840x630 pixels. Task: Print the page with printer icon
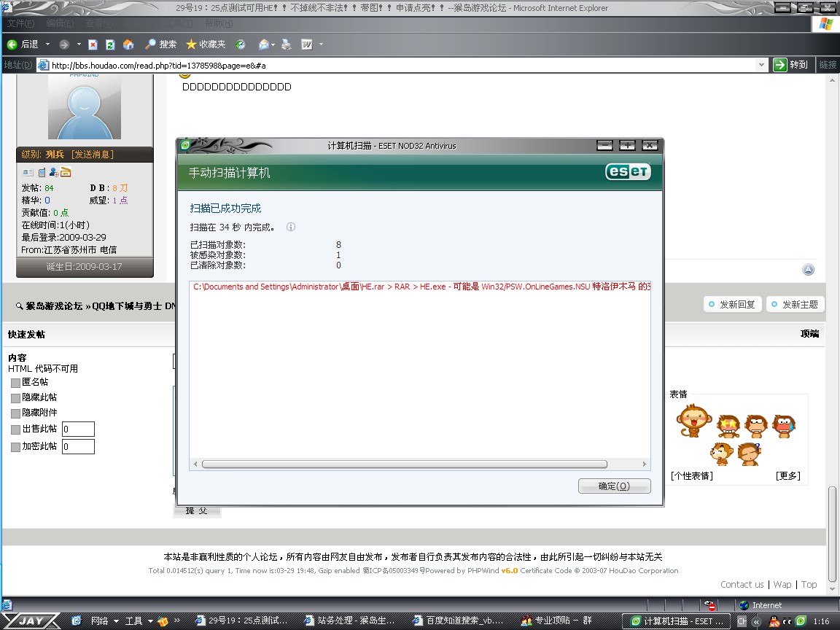(287, 44)
